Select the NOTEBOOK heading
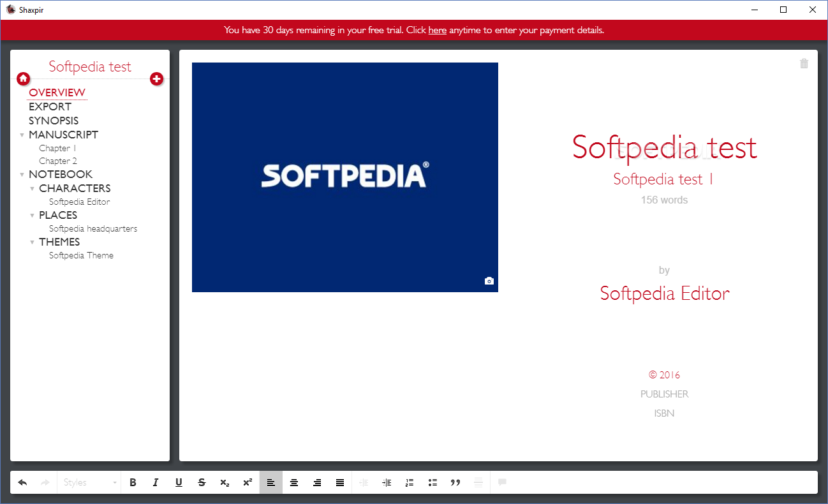This screenshot has width=828, height=504. 61,174
